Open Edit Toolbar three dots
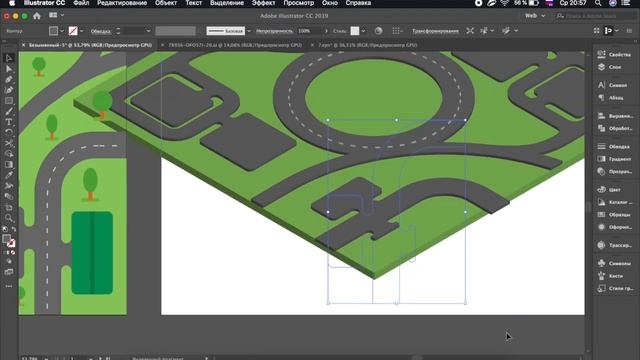640x360 pixels. 9,286
